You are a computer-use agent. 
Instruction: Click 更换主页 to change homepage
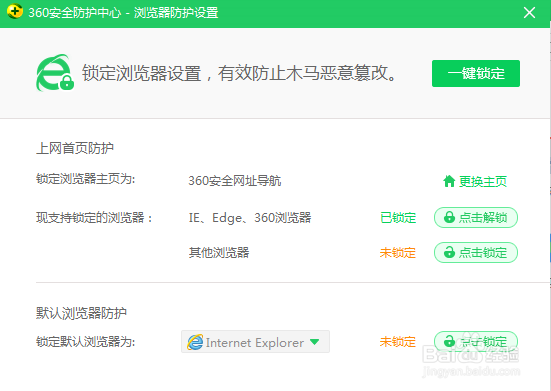475,181
